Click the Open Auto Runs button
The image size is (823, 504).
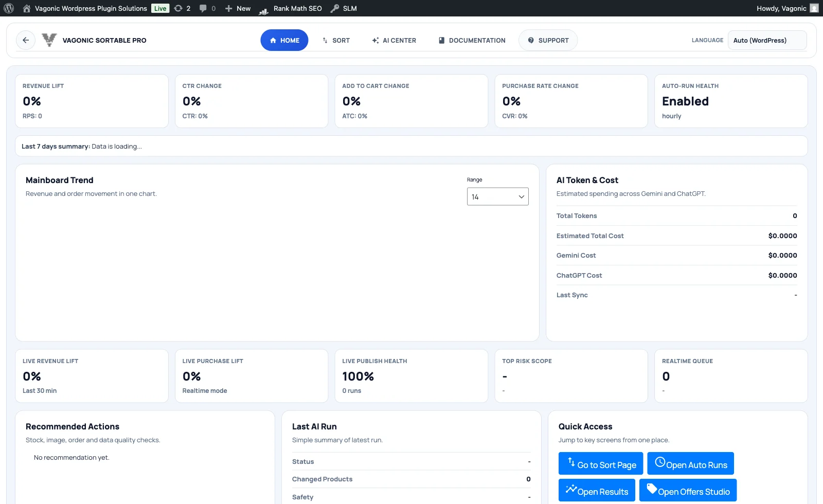(690, 463)
